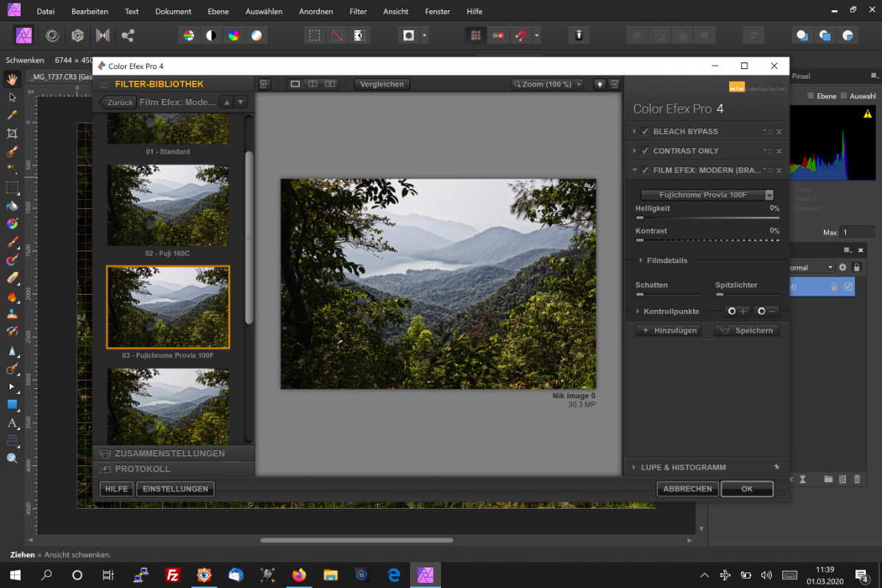Click the remove control point minus icon

point(767,312)
